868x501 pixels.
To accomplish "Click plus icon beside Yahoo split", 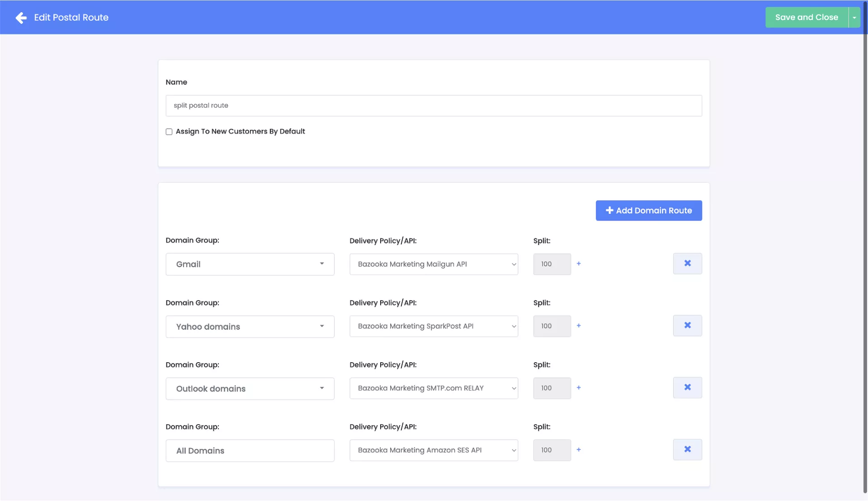I will click(x=579, y=326).
